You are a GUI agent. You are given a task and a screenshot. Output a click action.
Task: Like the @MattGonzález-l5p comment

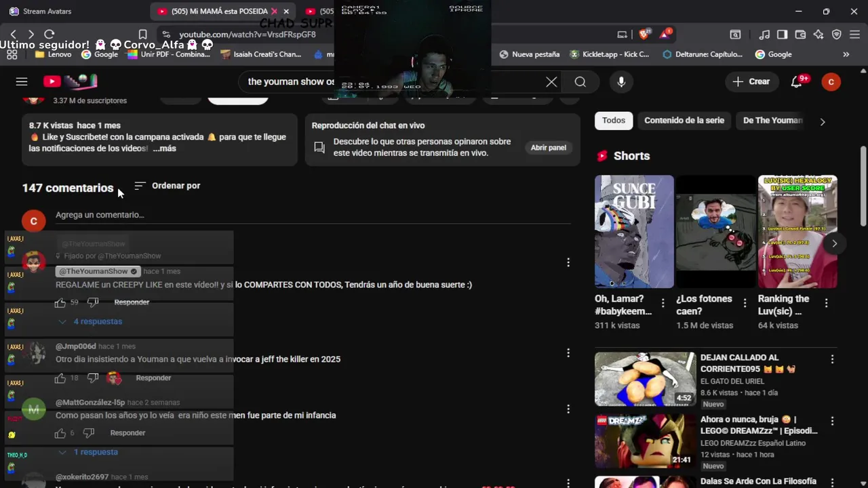pyautogui.click(x=60, y=433)
